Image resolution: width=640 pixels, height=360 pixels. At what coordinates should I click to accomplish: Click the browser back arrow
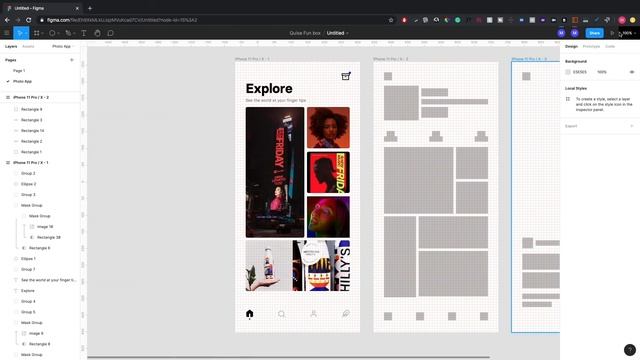[x=7, y=20]
